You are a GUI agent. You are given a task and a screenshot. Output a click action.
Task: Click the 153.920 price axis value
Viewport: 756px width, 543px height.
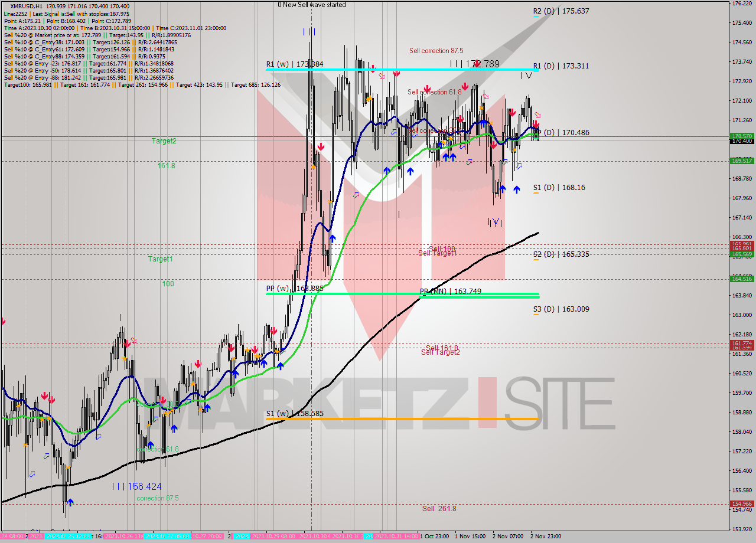tap(742, 529)
